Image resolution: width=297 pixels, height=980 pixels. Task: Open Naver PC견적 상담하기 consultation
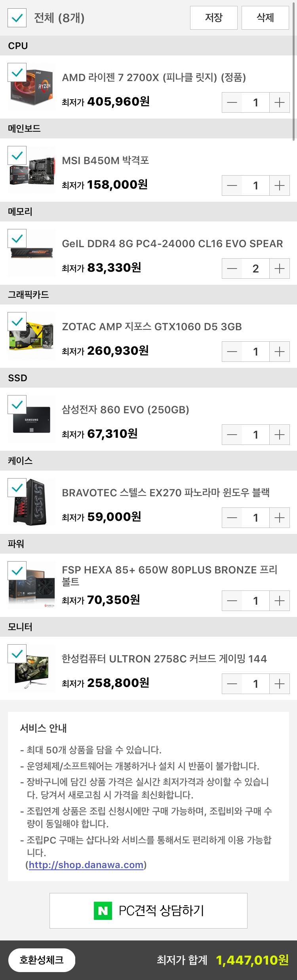tap(148, 910)
